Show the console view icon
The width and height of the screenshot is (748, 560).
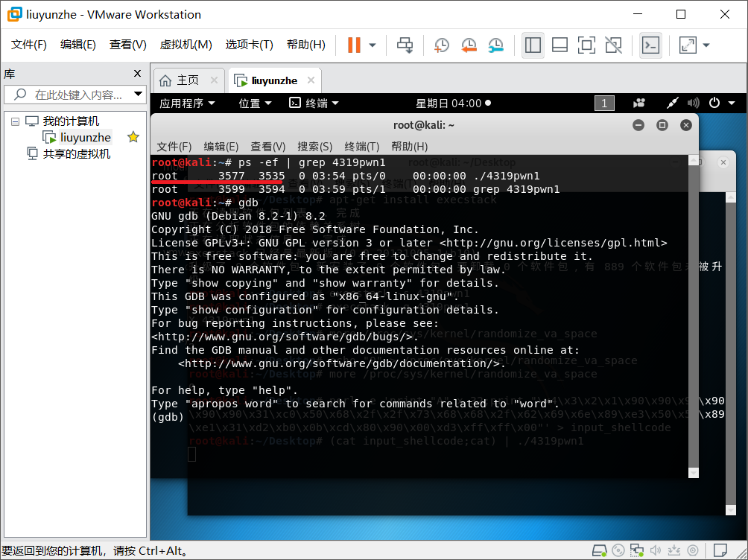pyautogui.click(x=650, y=45)
